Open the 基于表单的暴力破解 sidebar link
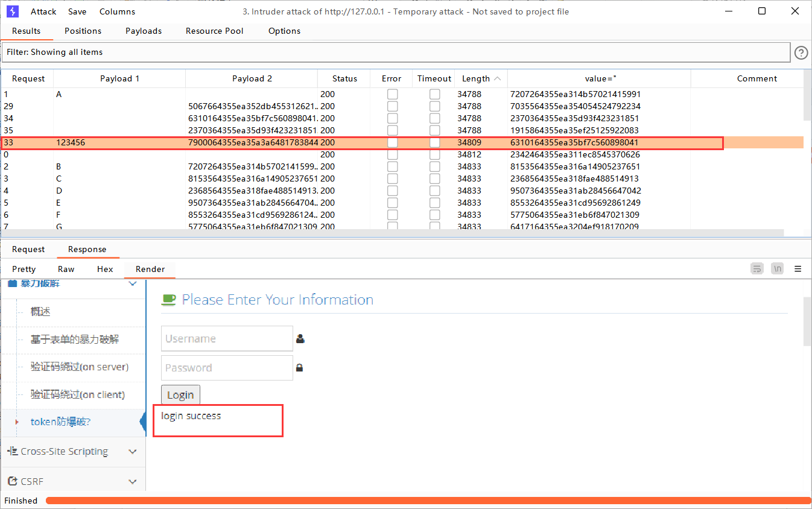The image size is (812, 509). [75, 340]
